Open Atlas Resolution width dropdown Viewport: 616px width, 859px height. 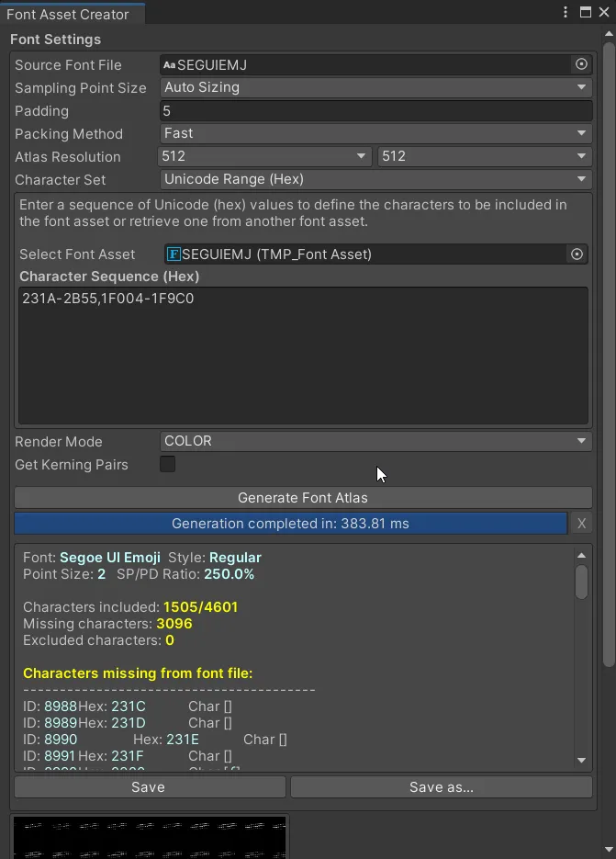point(264,156)
